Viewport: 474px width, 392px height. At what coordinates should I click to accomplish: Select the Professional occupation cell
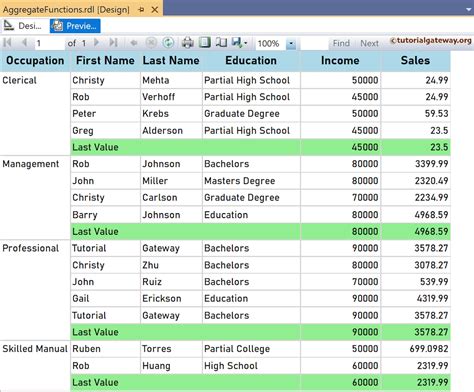tap(35, 290)
